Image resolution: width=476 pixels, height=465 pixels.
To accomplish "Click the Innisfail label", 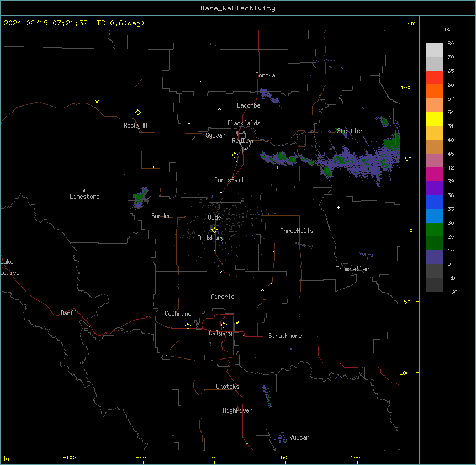I will pos(229,180).
